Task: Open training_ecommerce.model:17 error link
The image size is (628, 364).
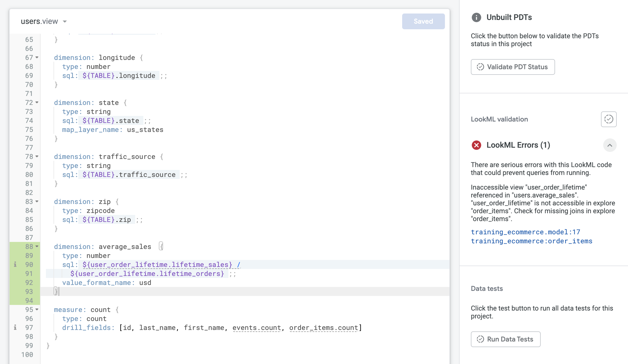Action: (525, 232)
